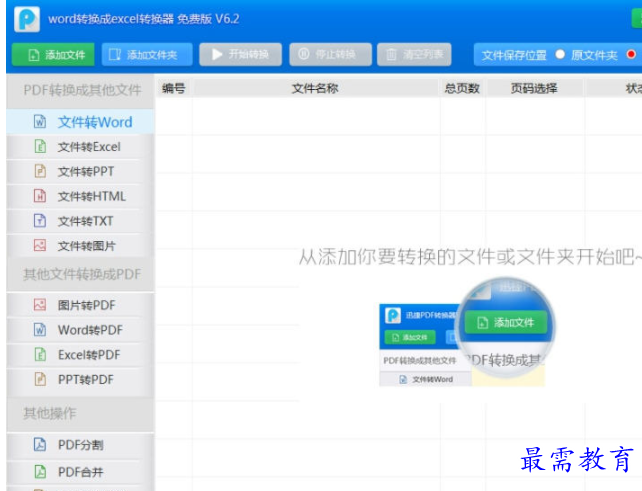The height and width of the screenshot is (491, 642).
Task: Click the 编号 column header
Action: pos(174,88)
